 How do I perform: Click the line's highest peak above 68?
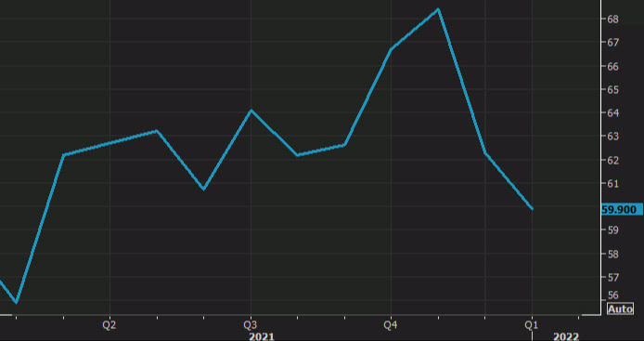(x=438, y=9)
